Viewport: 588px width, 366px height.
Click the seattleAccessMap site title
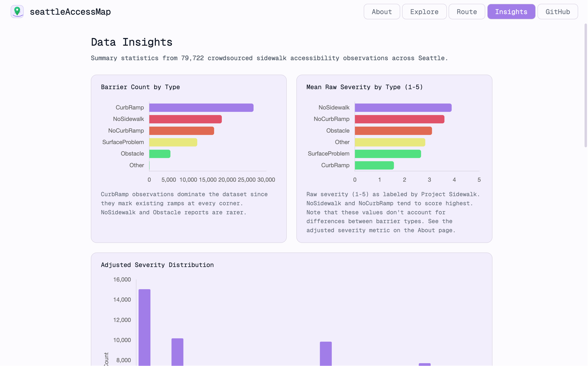tap(71, 11)
